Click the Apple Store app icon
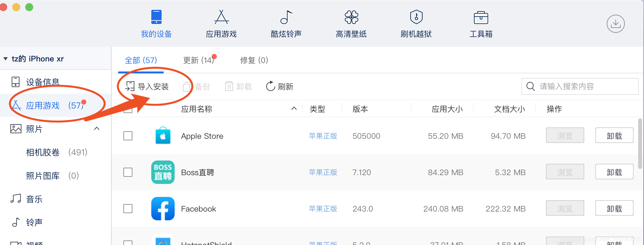 click(163, 135)
